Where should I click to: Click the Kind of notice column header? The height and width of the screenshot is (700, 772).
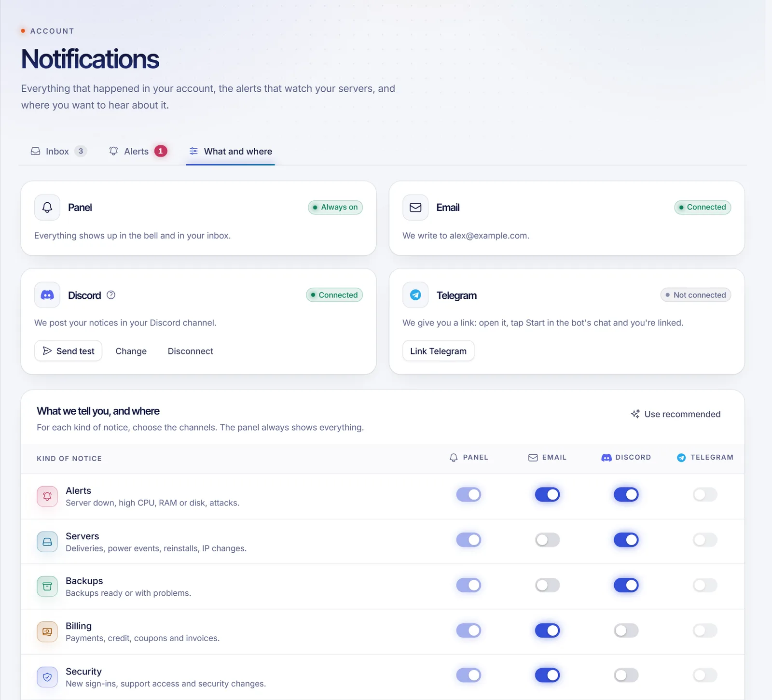(69, 459)
